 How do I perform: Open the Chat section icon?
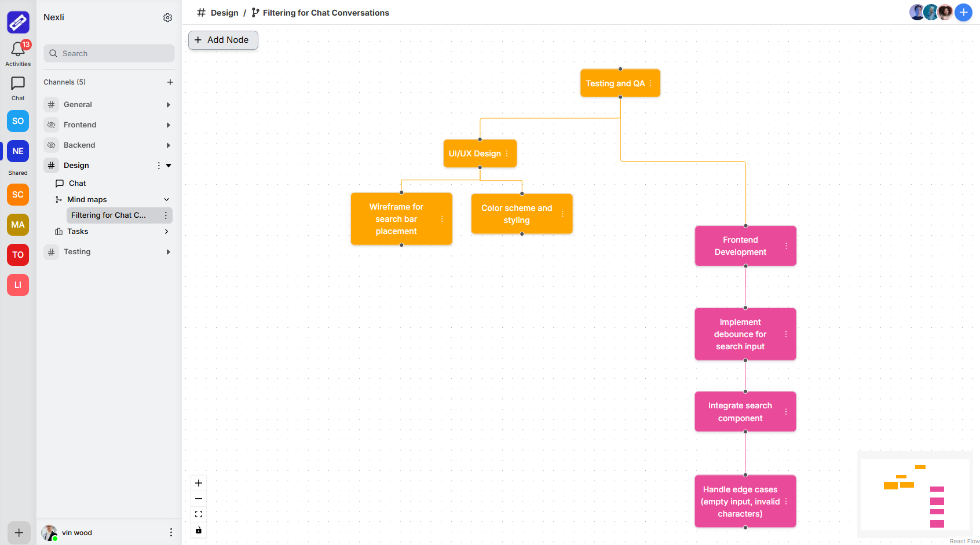(x=18, y=83)
